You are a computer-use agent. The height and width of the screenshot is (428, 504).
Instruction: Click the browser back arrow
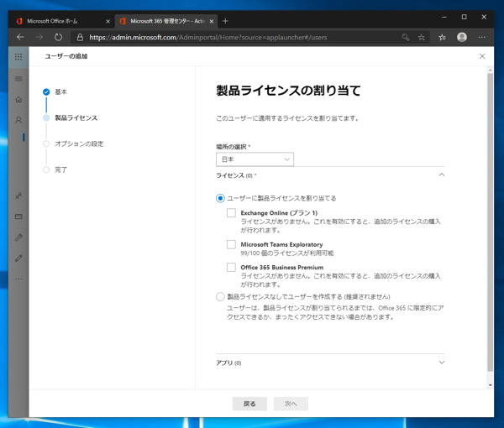[20, 37]
